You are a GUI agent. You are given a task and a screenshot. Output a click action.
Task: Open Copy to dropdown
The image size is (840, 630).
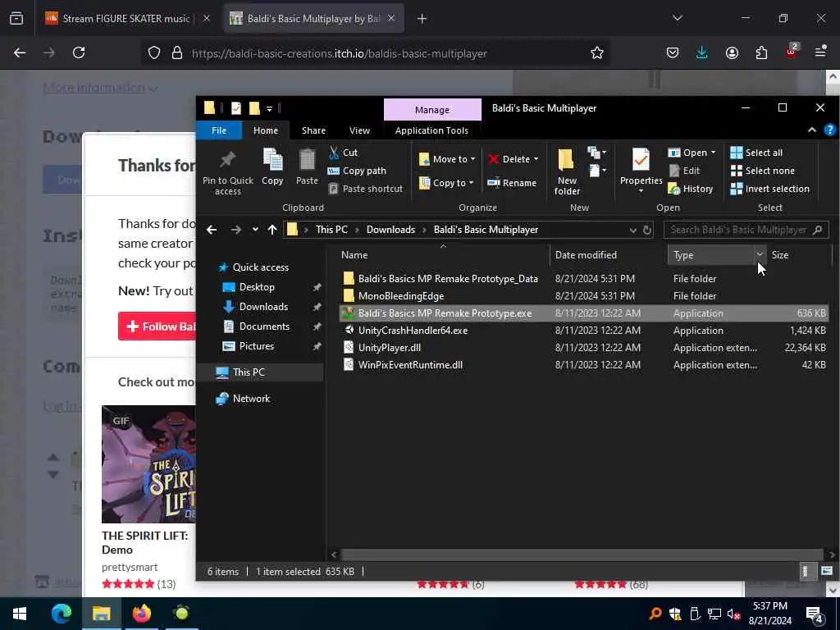pos(446,183)
